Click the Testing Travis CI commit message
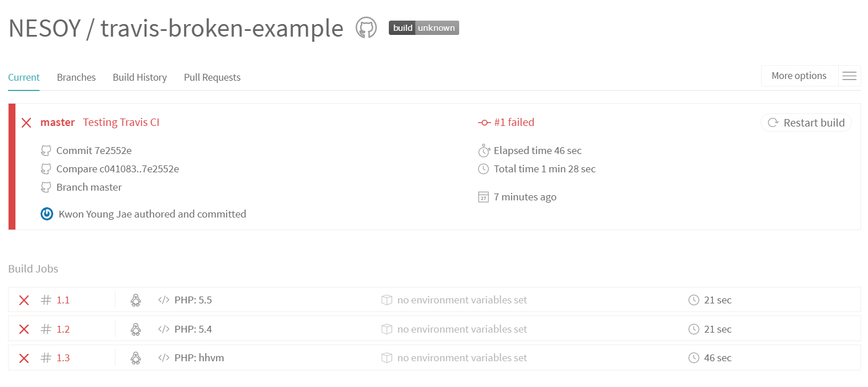Screen dimensions: 868x387 [121, 122]
